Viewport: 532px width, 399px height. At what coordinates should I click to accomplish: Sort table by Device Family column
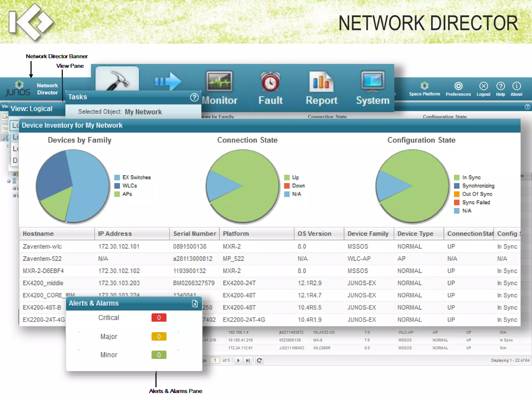pos(369,234)
